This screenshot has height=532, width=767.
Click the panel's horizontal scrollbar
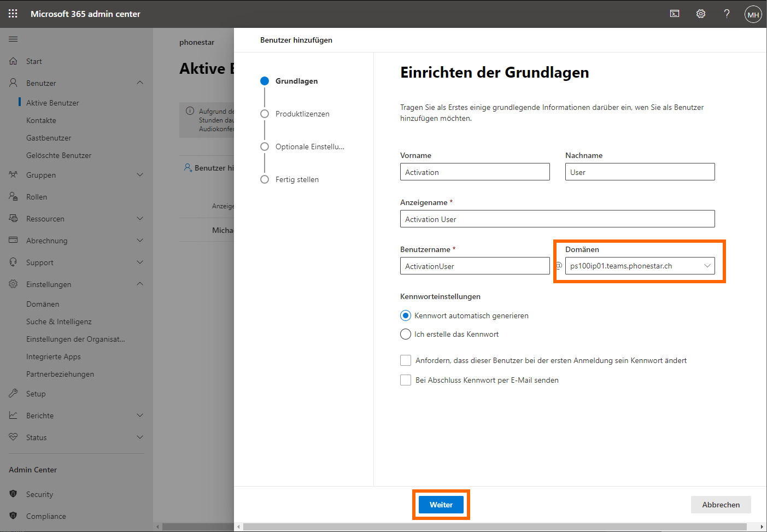coord(495,527)
